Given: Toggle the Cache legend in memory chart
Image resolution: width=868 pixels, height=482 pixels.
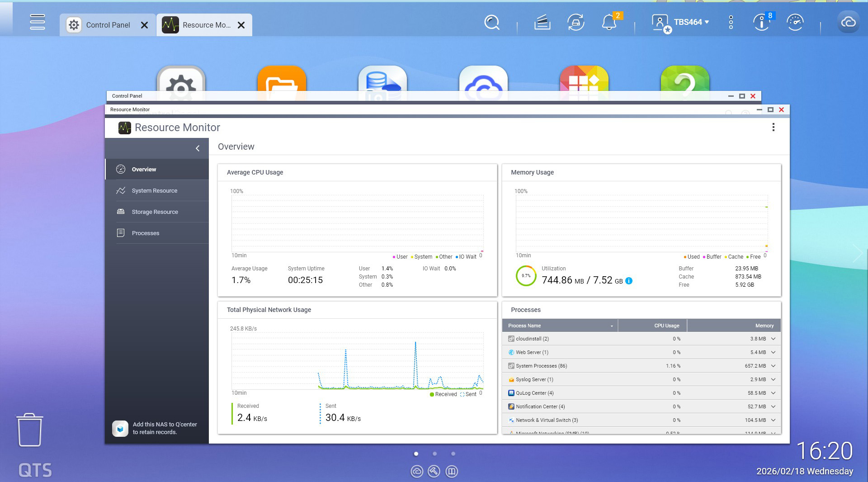Looking at the screenshot, I should 735,257.
